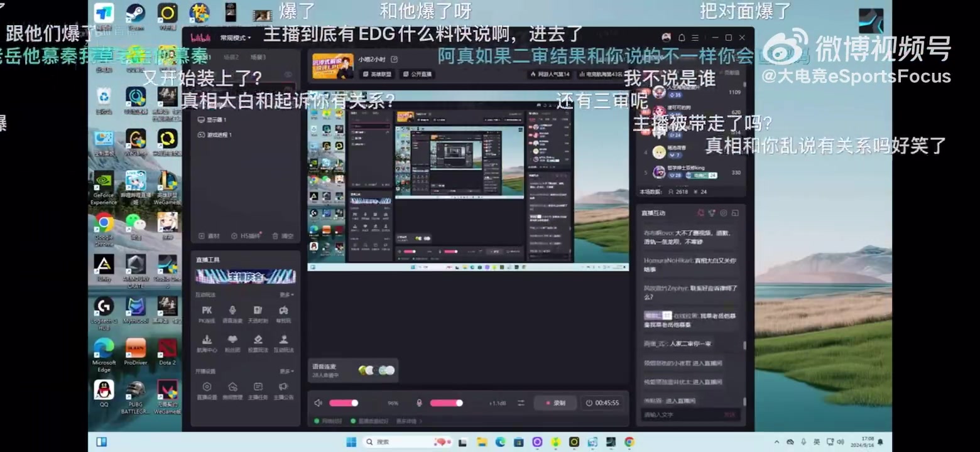Click the 公开直播 visibility button
980x452 pixels.
[x=416, y=74]
